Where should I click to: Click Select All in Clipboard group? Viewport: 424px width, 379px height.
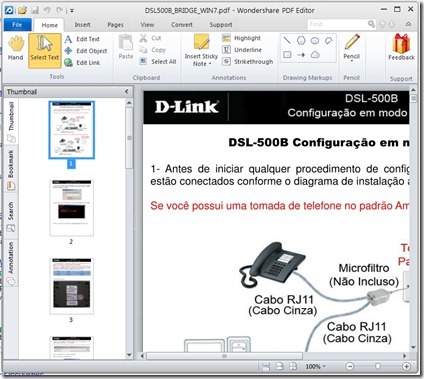[x=157, y=61]
